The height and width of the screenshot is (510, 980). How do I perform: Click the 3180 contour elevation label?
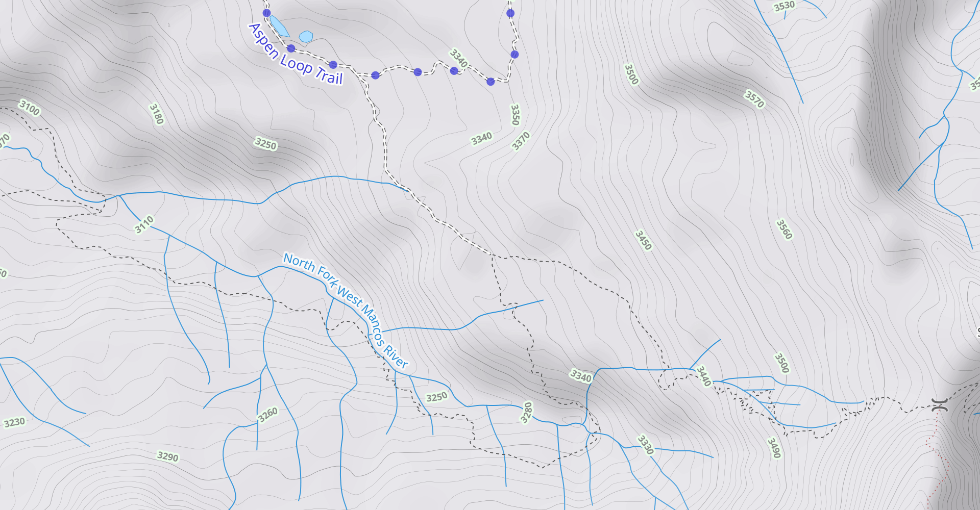(156, 114)
